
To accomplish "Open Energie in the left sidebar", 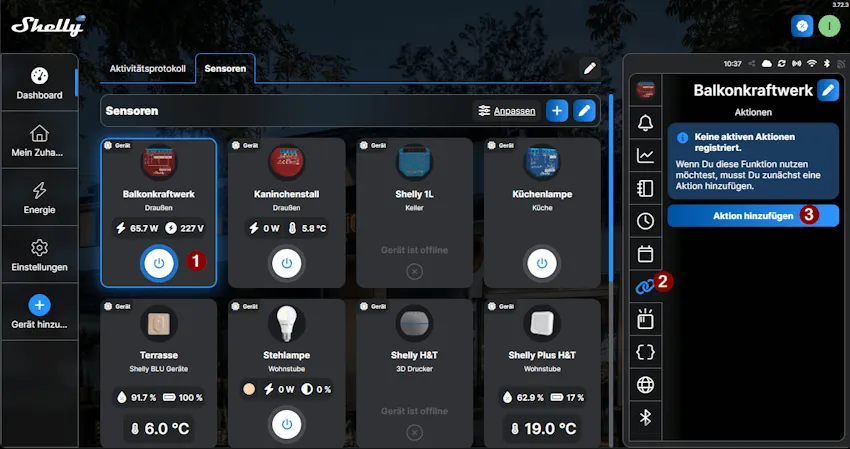I will click(39, 197).
